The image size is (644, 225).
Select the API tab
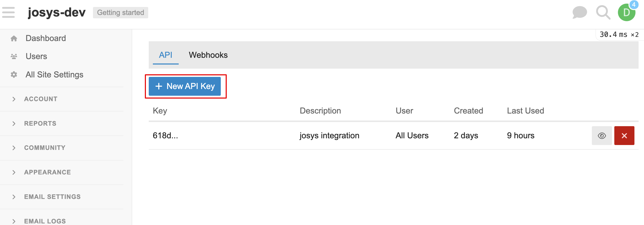pyautogui.click(x=166, y=55)
